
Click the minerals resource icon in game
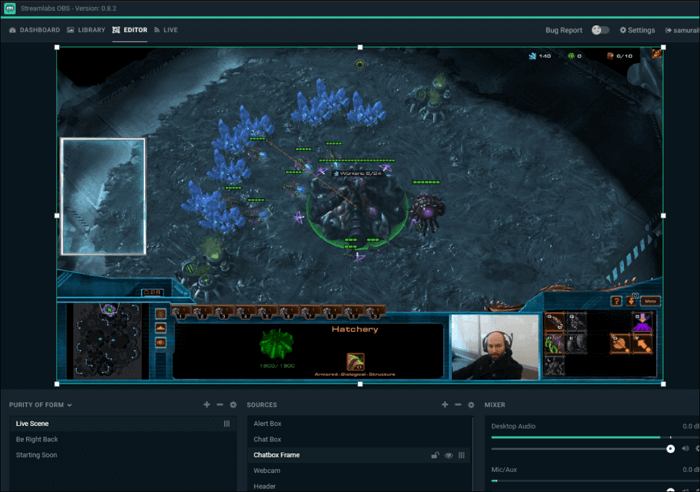[x=532, y=56]
